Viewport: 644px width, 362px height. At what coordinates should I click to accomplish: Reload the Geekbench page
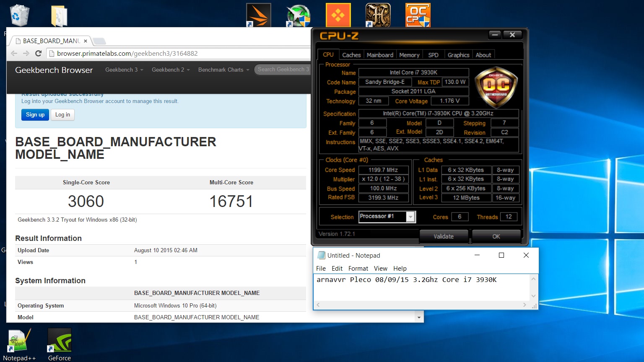point(38,54)
